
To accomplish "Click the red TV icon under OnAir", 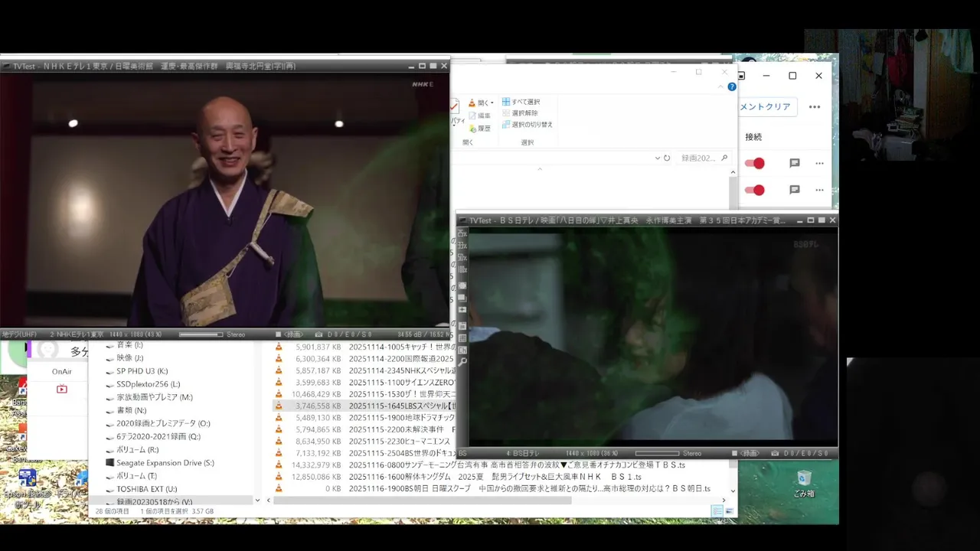I will point(62,389).
